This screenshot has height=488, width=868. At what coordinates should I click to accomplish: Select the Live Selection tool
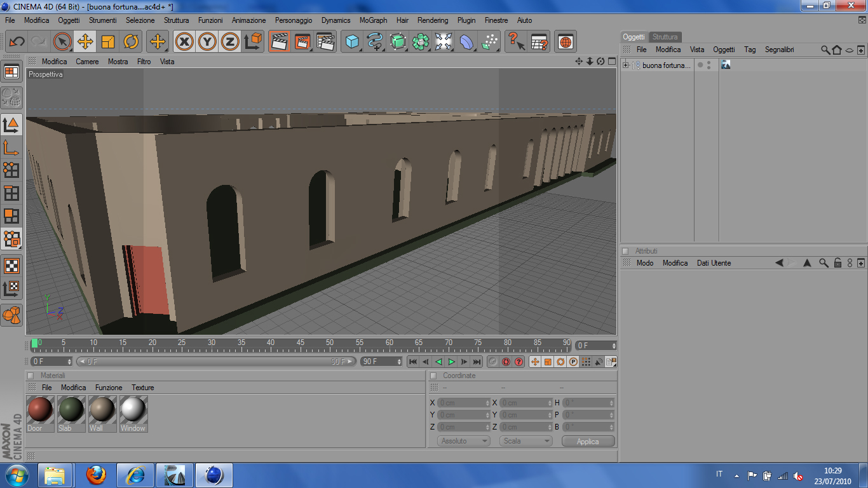(x=62, y=42)
